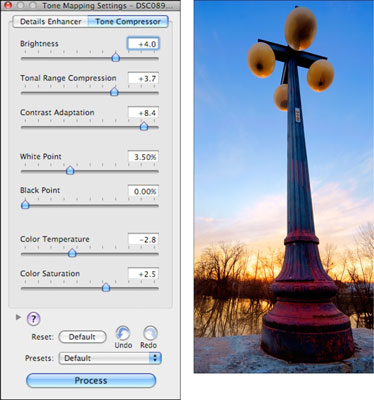Click the Color Saturation slider handle
374x400 pixels.
coord(106,287)
